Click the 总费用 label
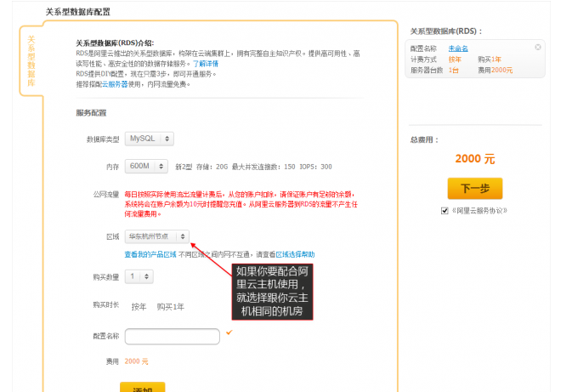 [x=425, y=139]
